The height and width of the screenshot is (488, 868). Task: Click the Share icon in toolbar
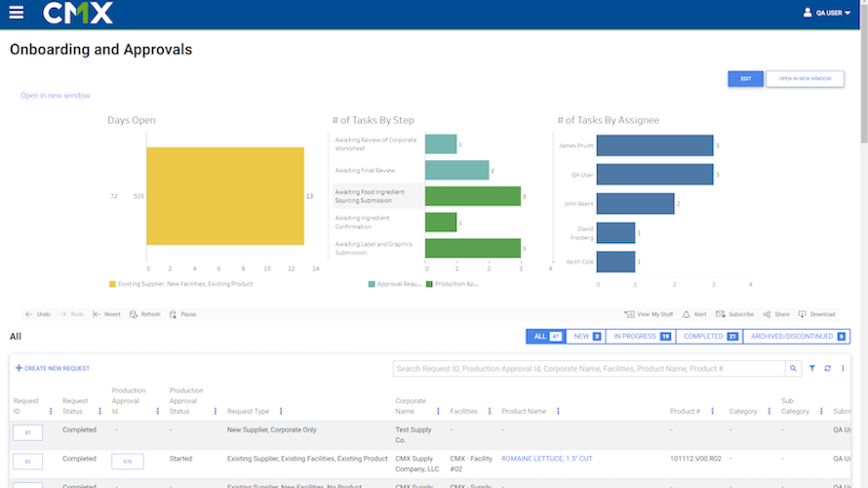click(x=768, y=314)
